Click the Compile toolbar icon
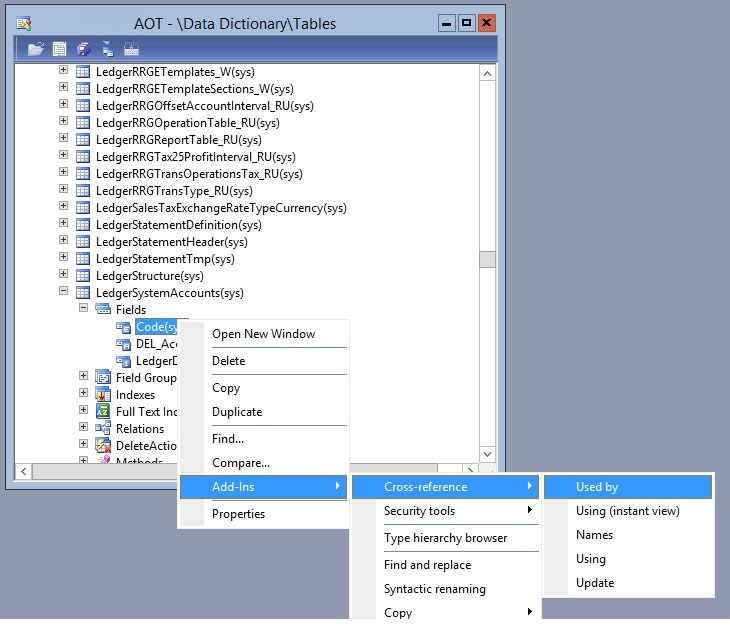The height and width of the screenshot is (636, 730). click(x=131, y=49)
